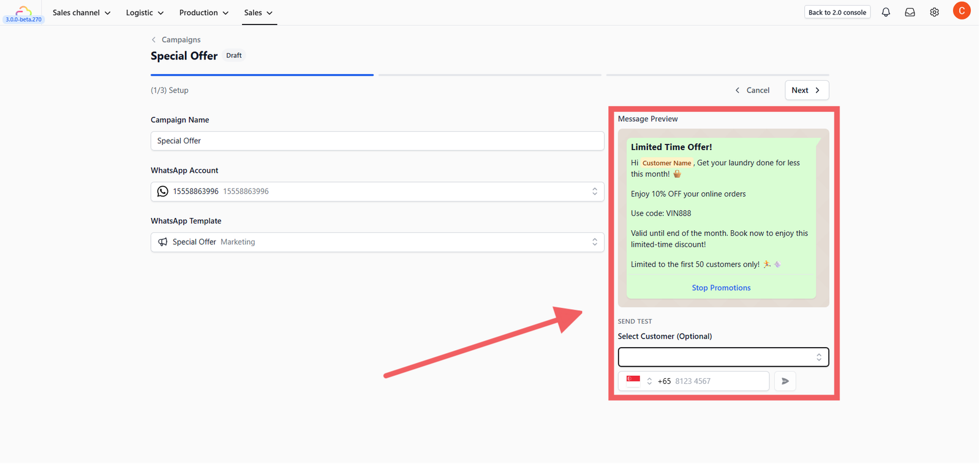This screenshot has width=980, height=464.
Task: Open the inbox tray icon
Action: point(910,12)
